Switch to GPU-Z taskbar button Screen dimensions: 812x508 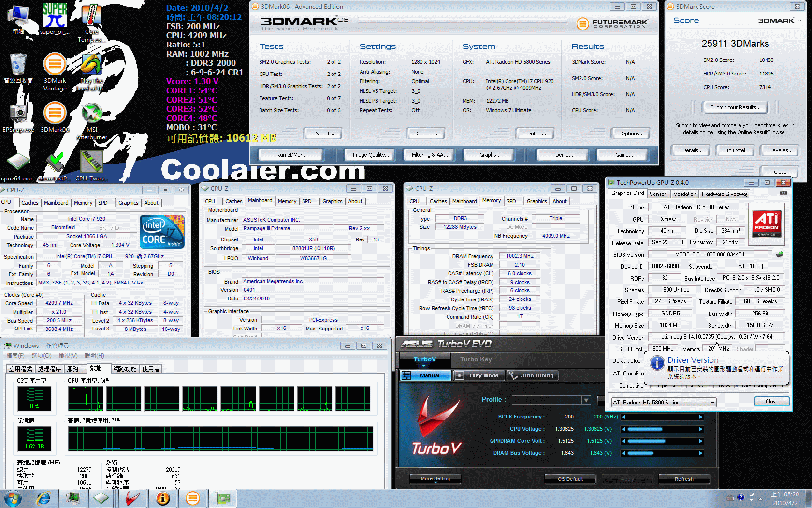pos(223,498)
